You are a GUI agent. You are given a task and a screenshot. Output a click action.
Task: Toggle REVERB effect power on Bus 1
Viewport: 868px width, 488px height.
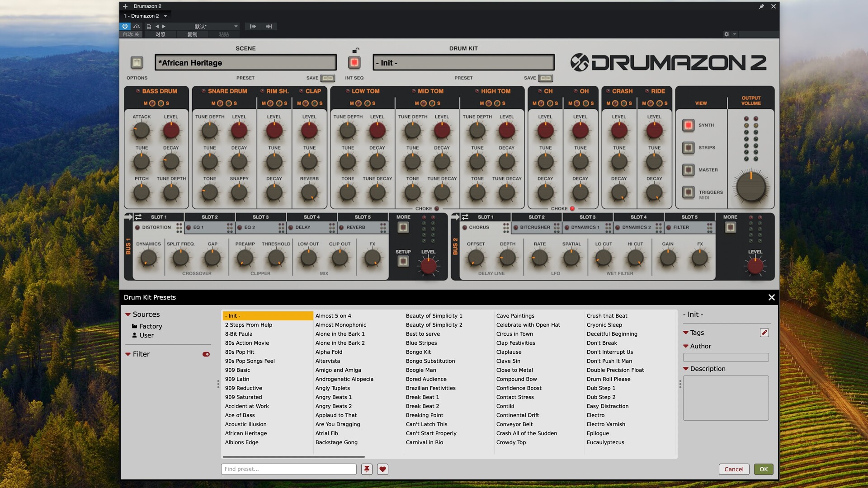(342, 227)
